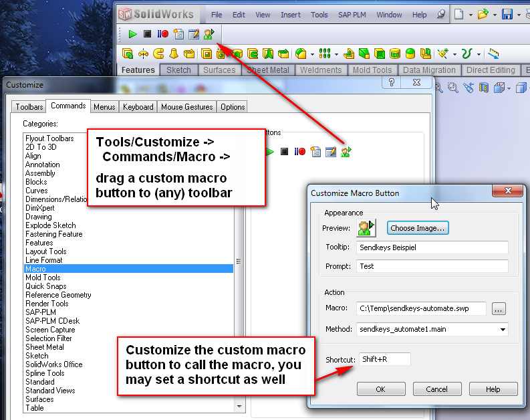
Task: Open the Insert menu
Action: [x=290, y=15]
